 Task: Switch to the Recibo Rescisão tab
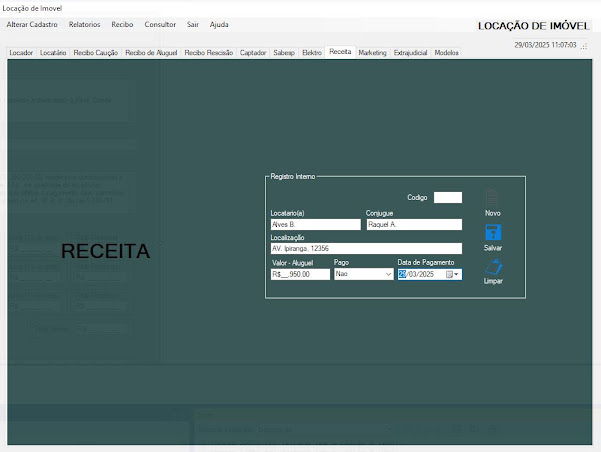click(x=209, y=53)
